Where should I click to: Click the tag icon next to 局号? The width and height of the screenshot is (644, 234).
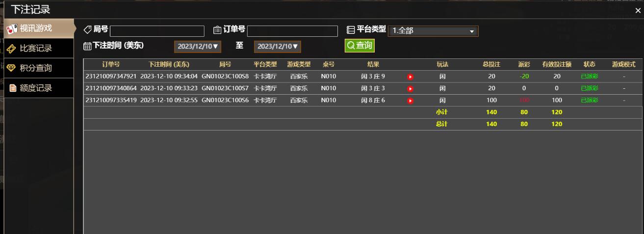click(87, 30)
